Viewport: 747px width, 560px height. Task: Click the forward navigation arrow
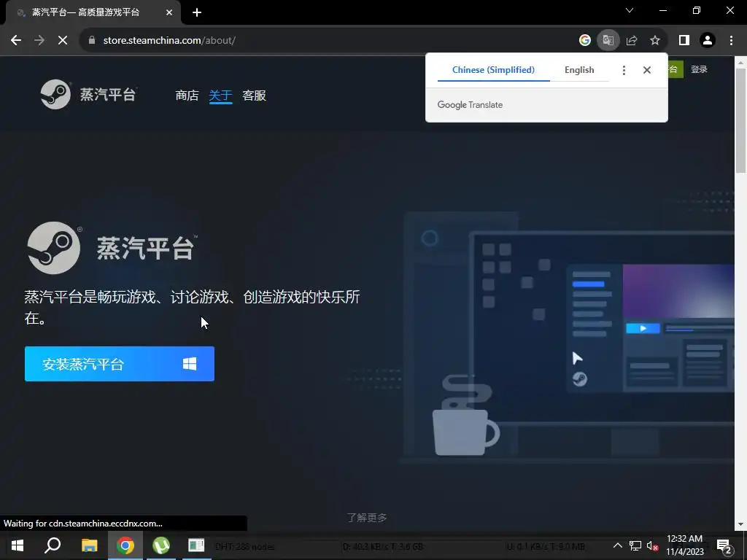39,41
